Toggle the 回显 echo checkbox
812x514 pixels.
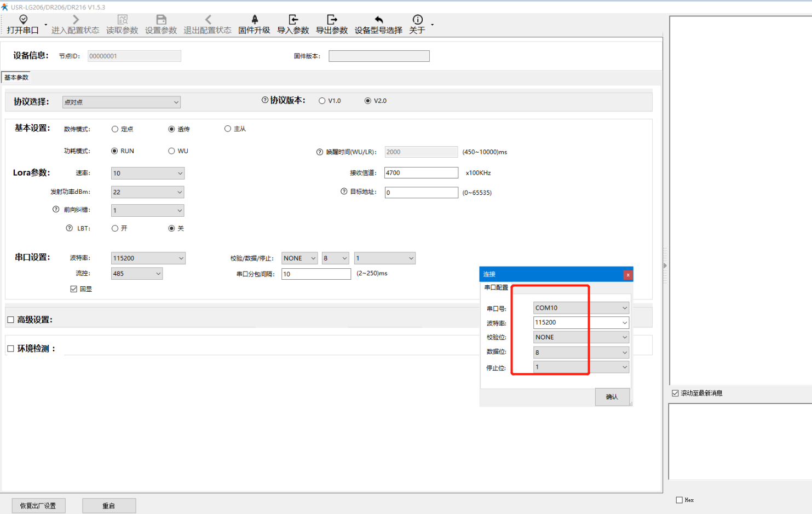74,289
